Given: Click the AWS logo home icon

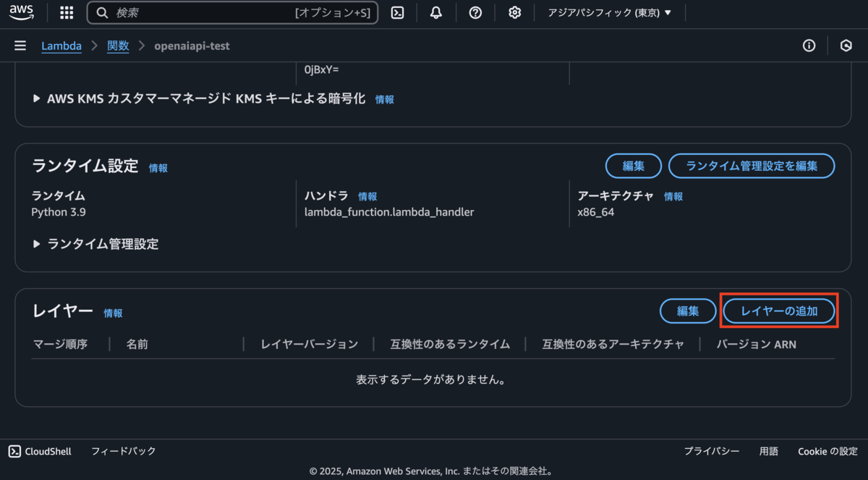Looking at the screenshot, I should (x=22, y=12).
